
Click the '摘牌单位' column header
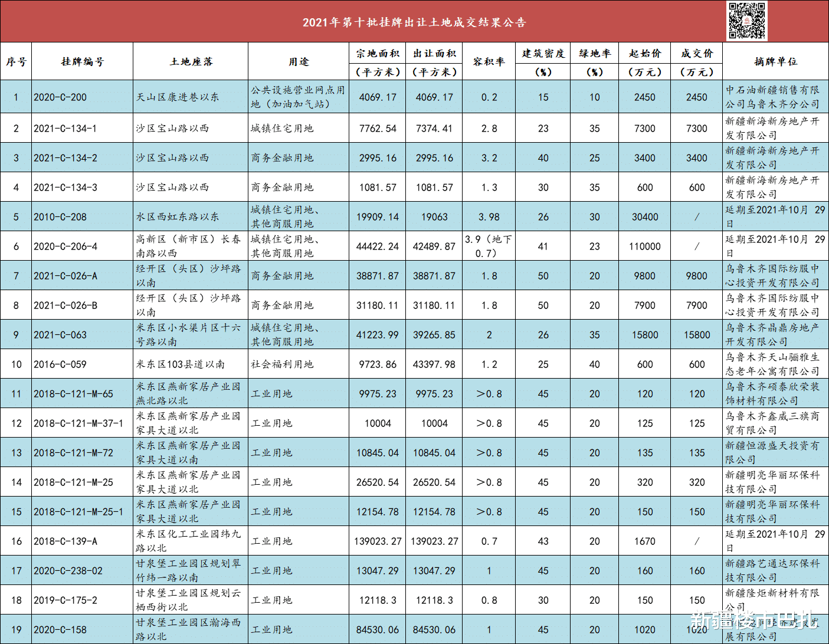tap(775, 61)
